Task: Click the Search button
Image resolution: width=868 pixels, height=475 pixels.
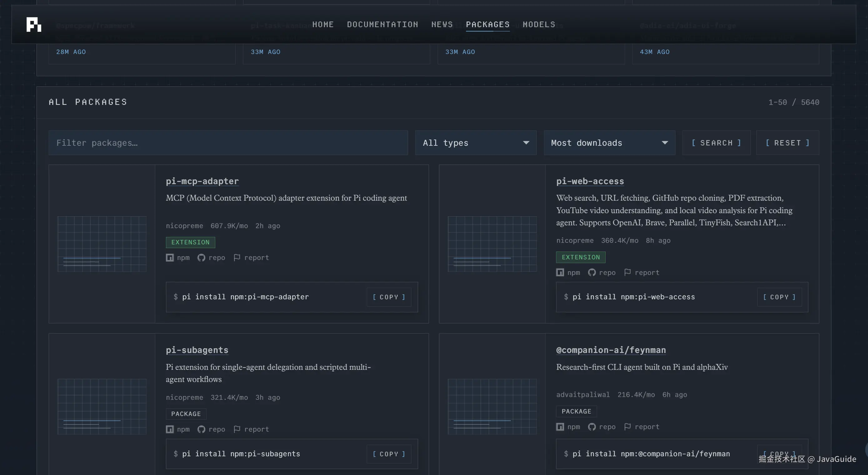Action: point(716,143)
